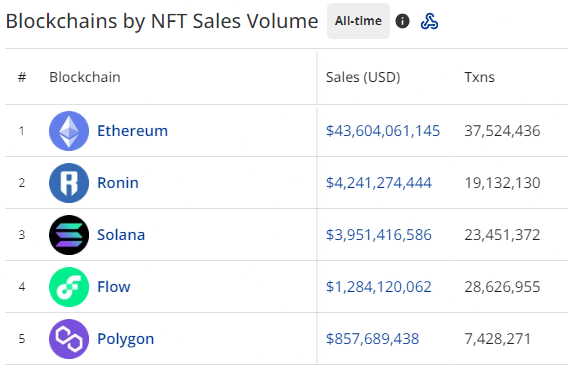Image resolution: width=568 pixels, height=365 pixels.
Task: Click the Flow logo icon
Action: click(69, 287)
